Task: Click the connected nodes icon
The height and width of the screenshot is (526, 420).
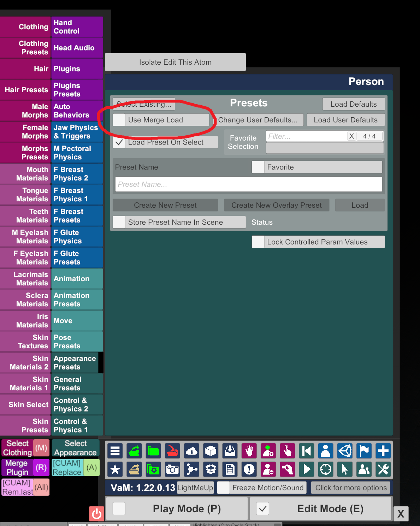Action: click(x=191, y=469)
